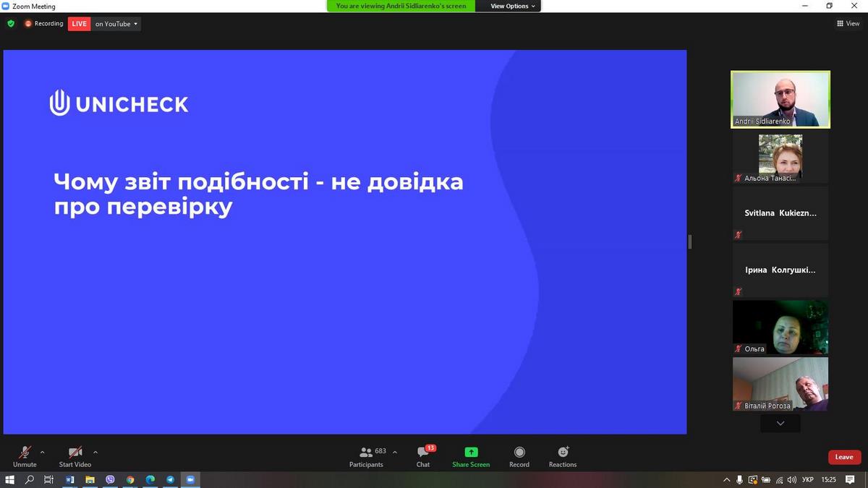The image size is (868, 488).
Task: Open the Viber icon in the taskbar
Action: 110,479
